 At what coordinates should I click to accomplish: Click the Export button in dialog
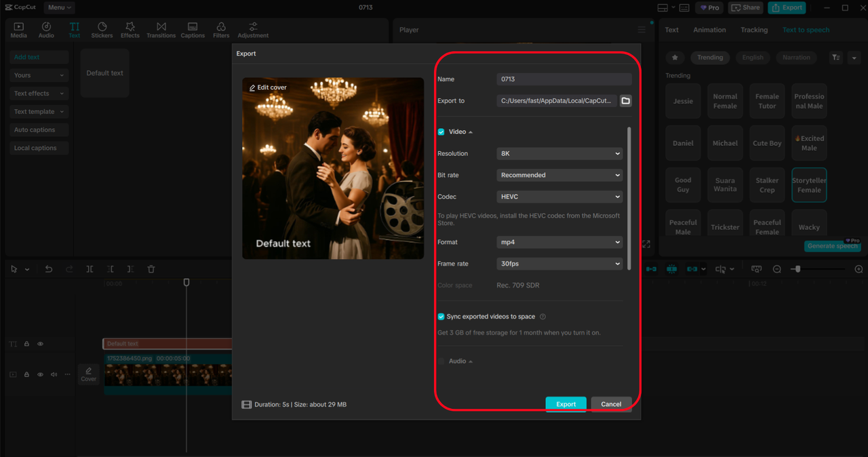[566, 404]
